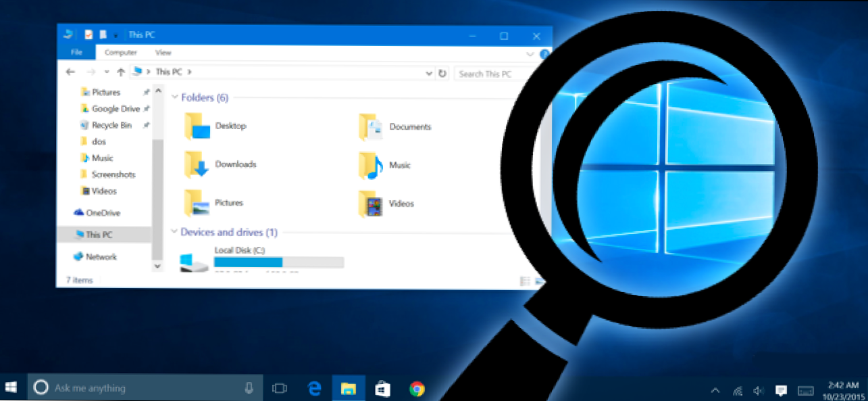The height and width of the screenshot is (401, 868).
Task: Open Task View from the taskbar
Action: tap(279, 388)
